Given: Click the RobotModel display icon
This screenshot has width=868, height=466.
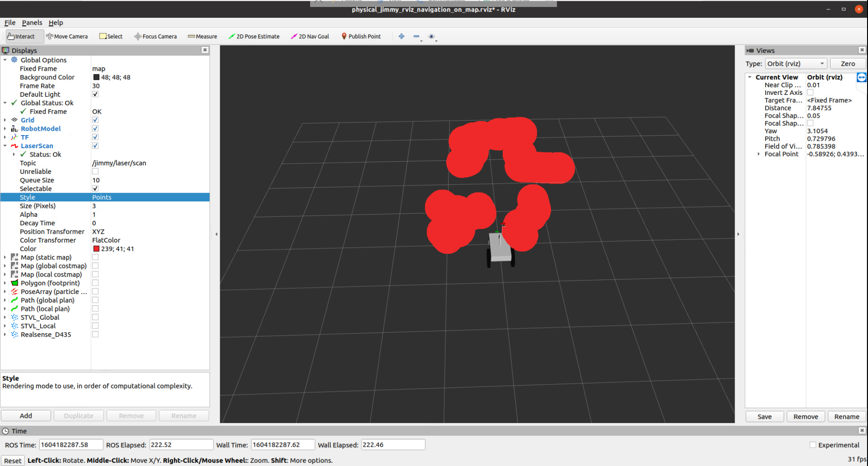Looking at the screenshot, I should pos(14,129).
